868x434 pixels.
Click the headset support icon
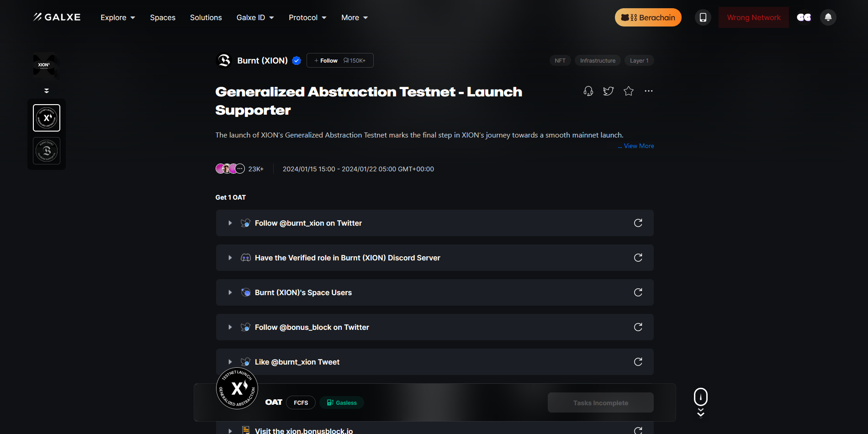588,91
